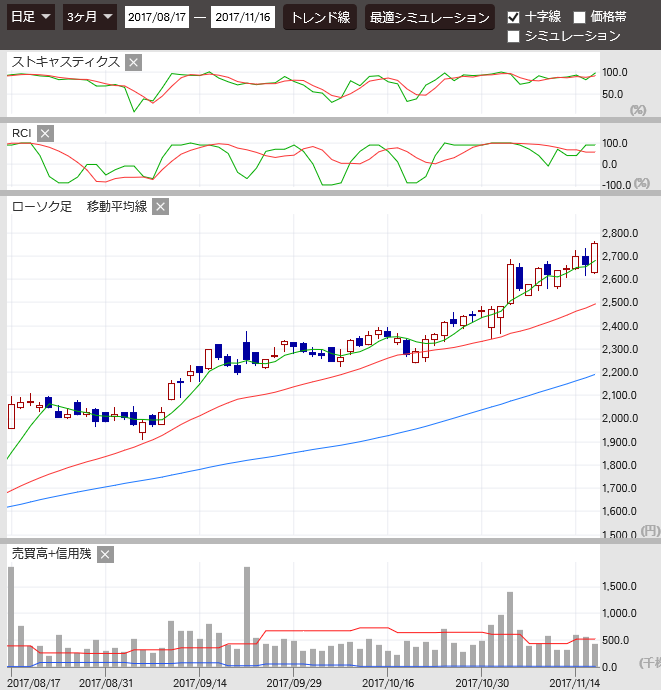Enable the 価格帯 checkbox
661x690 pixels.
point(579,17)
